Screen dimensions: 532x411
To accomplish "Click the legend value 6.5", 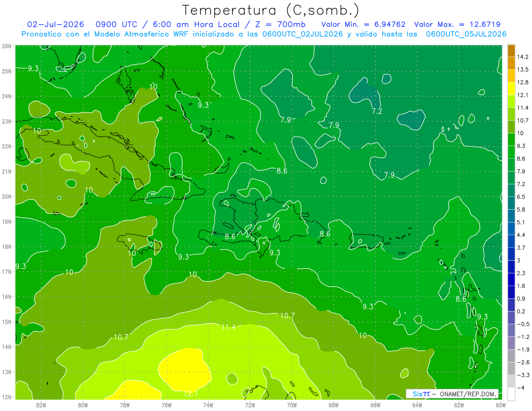I will click(522, 197).
